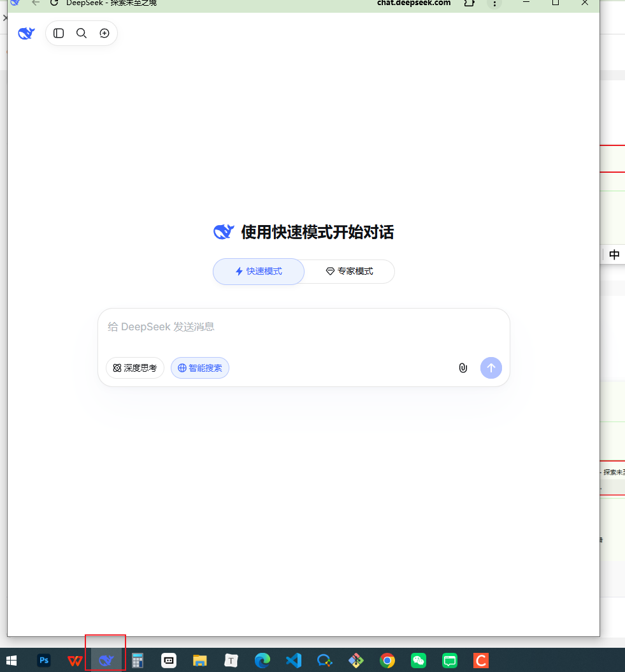The width and height of the screenshot is (625, 672).
Task: Open the search chats magnifier icon
Action: 82,33
